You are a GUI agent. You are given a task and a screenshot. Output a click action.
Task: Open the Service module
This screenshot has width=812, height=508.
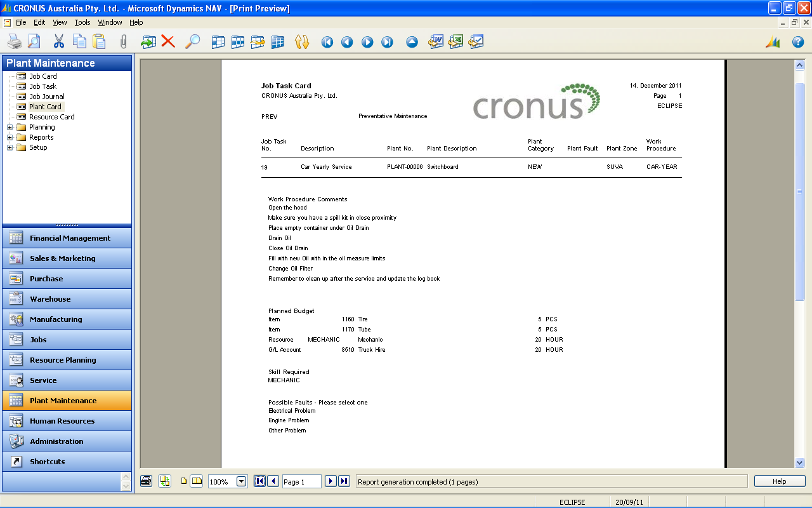(67, 380)
